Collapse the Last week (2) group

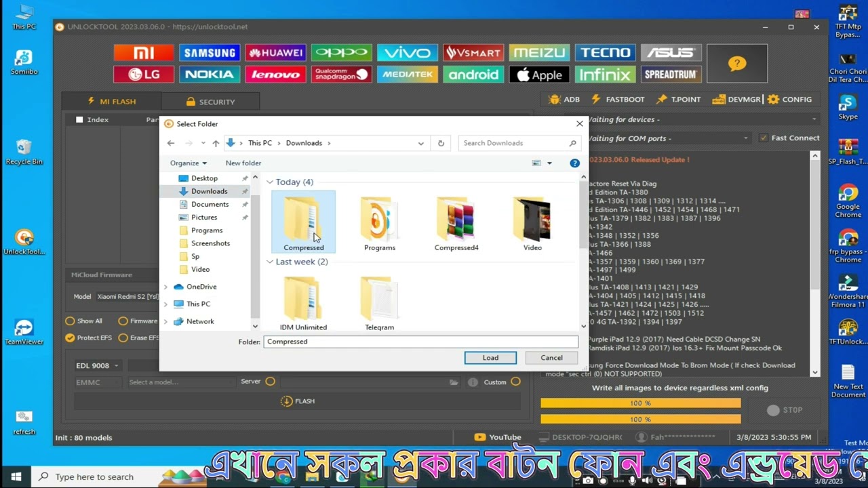(270, 262)
